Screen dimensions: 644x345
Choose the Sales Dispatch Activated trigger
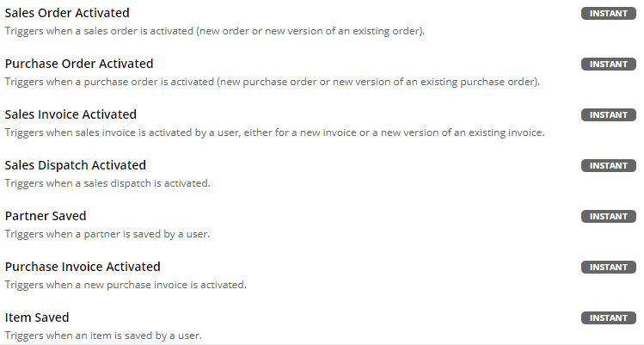click(x=75, y=165)
